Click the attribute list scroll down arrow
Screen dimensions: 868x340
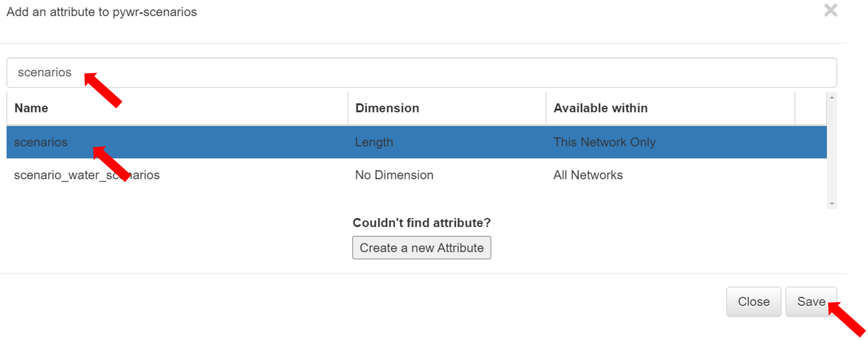point(832,204)
